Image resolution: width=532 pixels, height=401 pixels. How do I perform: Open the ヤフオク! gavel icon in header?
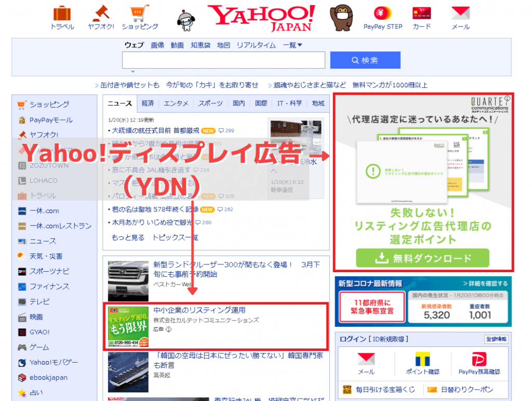coord(101,13)
